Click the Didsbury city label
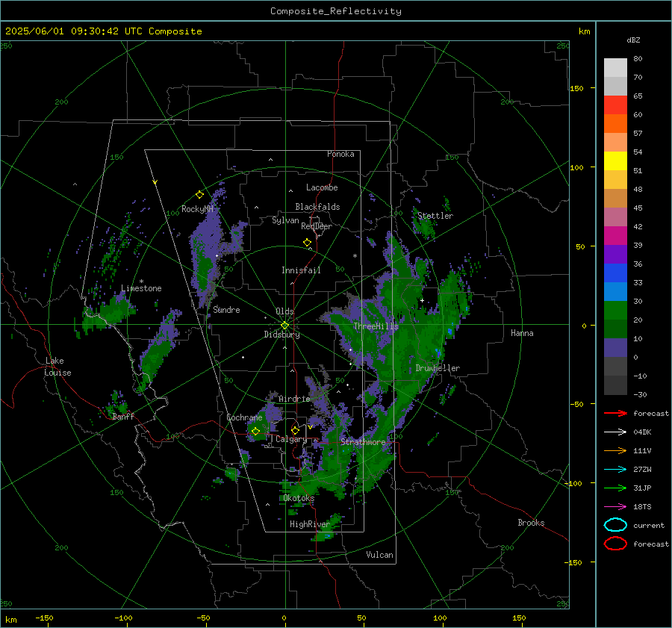Image resolution: width=672 pixels, height=628 pixels. 281,335
